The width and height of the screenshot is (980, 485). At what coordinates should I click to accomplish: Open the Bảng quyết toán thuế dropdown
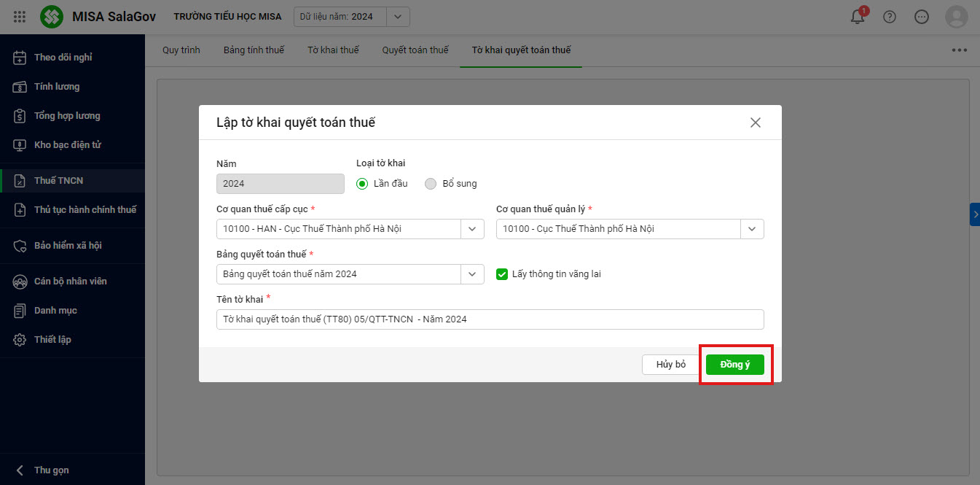point(472,274)
